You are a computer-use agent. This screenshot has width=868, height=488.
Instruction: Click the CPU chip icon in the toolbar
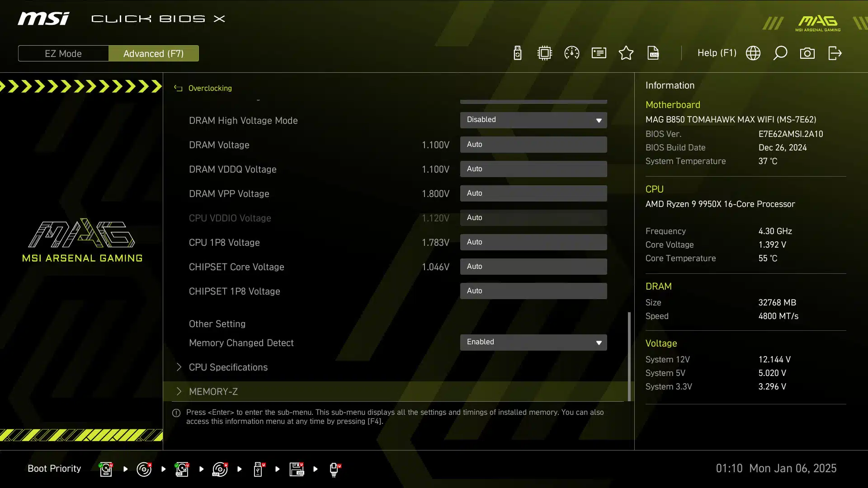[545, 53]
